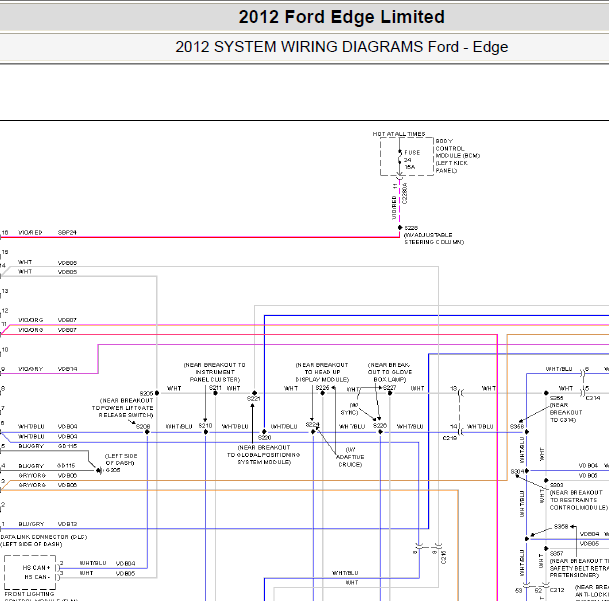Click the '(LEFT SIDE OF DASH)' note beside G205
Screen dimensions: 609x601
point(121,459)
